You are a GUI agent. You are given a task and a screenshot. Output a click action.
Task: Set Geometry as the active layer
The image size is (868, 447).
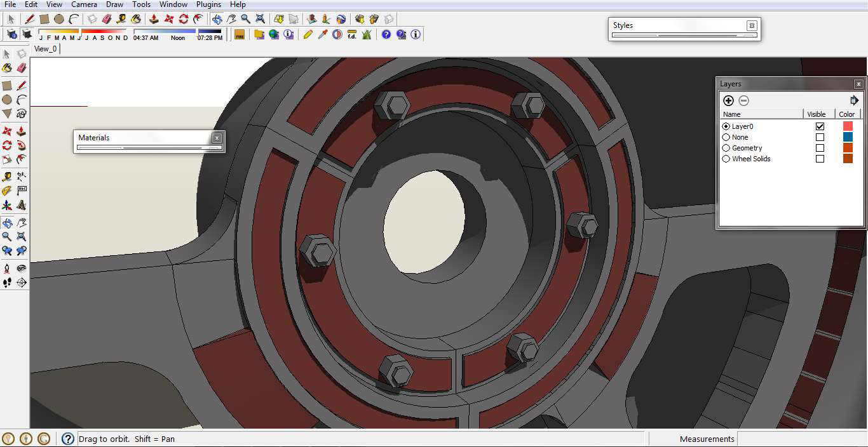click(x=726, y=148)
